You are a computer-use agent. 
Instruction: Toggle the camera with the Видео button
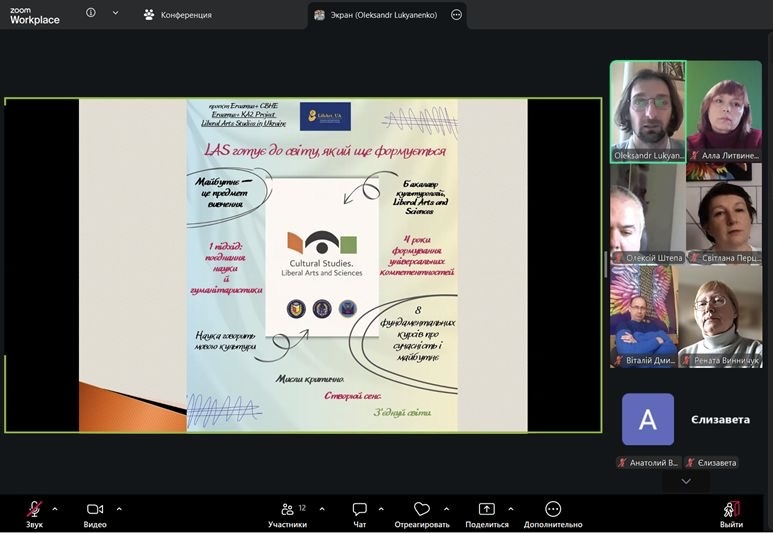(x=95, y=510)
